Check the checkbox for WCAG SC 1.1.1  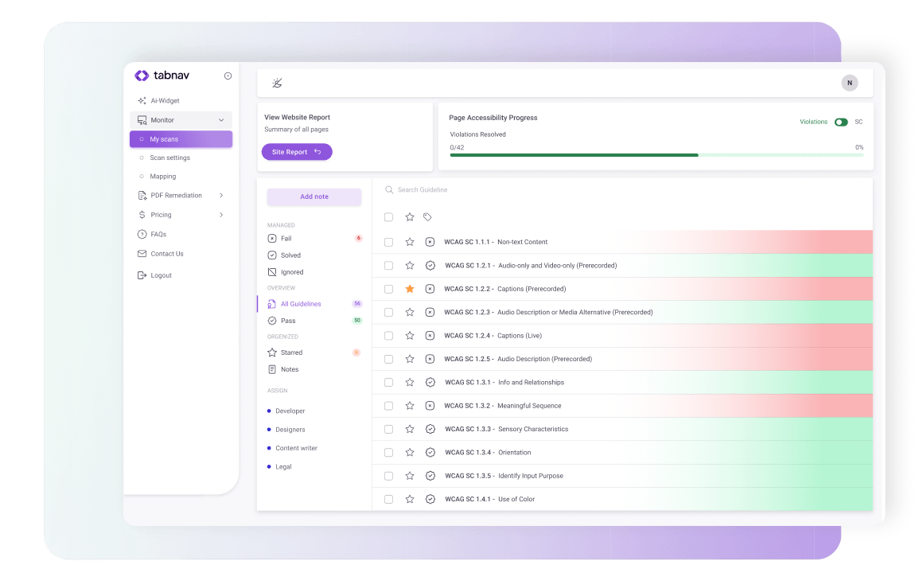click(x=388, y=242)
